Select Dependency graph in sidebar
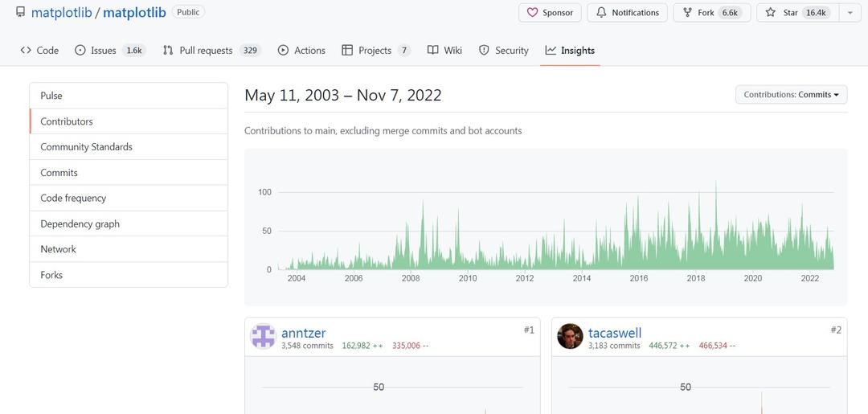Image resolution: width=868 pixels, height=414 pixels. point(129,223)
